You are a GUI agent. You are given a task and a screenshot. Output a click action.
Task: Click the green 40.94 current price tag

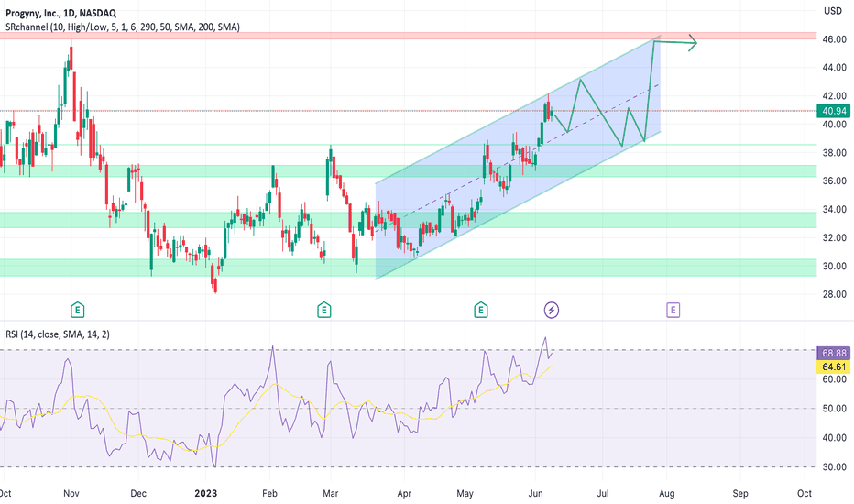(834, 111)
